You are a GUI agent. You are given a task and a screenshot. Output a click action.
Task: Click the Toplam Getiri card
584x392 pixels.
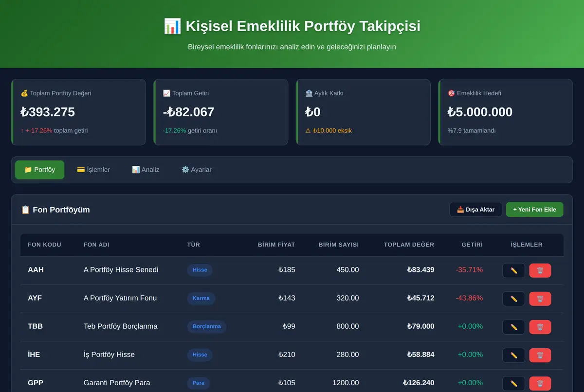click(x=221, y=112)
